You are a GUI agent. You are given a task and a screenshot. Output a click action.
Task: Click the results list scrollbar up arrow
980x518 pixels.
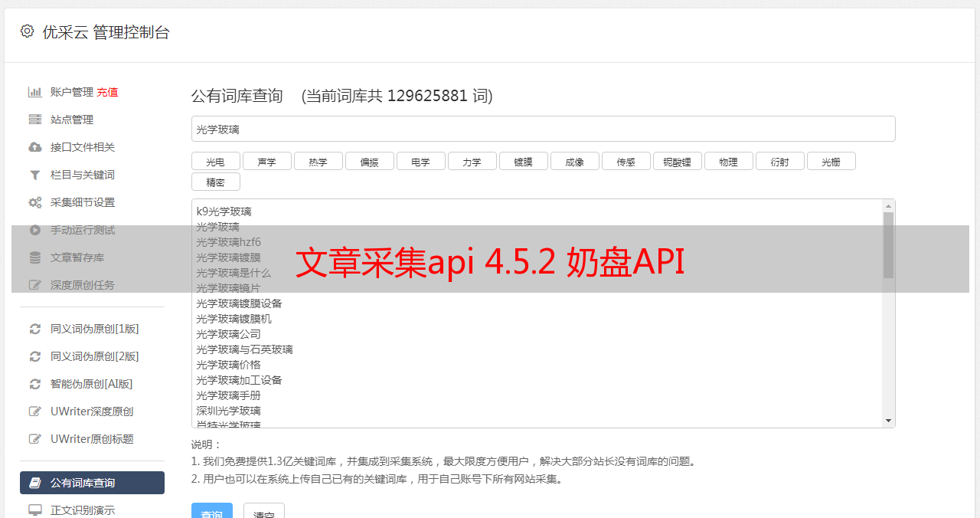point(888,206)
